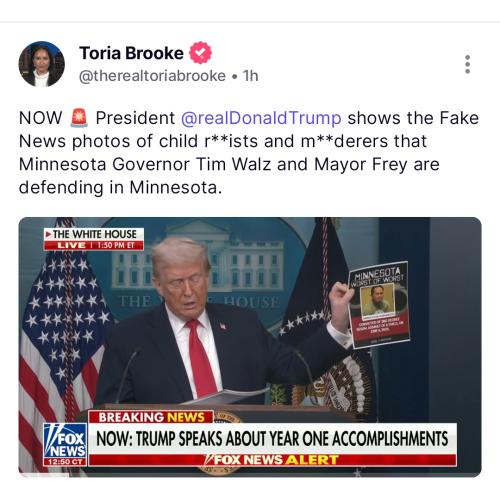Click the 1h post timestamp
The image size is (500, 495).
click(250, 76)
